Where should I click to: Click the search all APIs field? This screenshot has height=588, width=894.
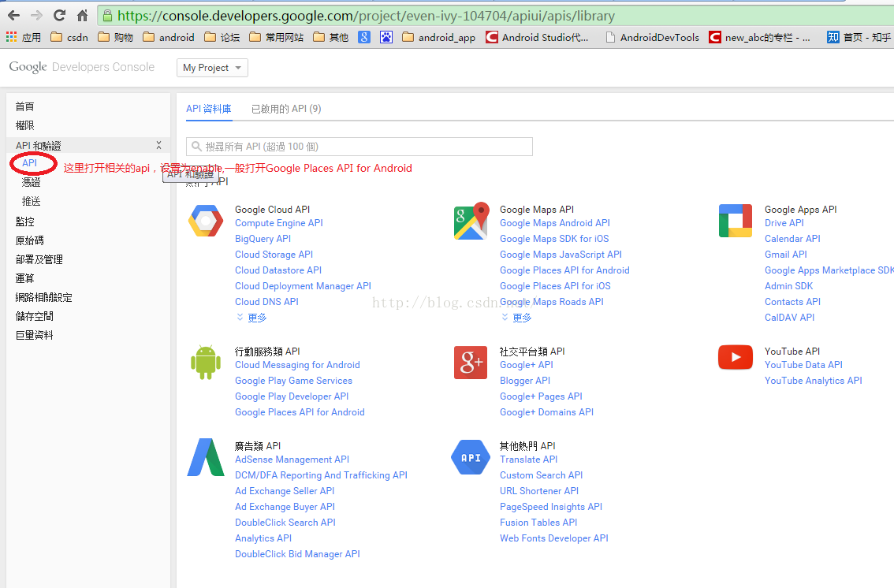[x=359, y=147]
